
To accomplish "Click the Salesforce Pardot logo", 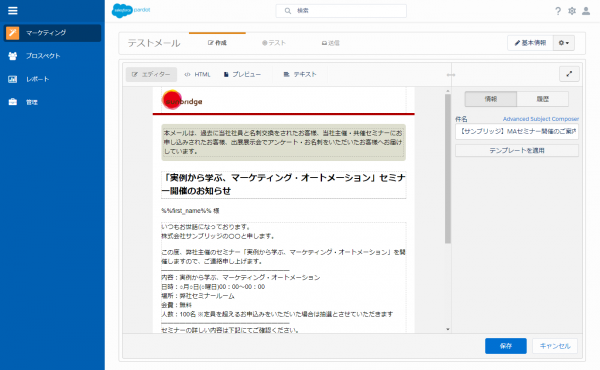I will pos(131,11).
